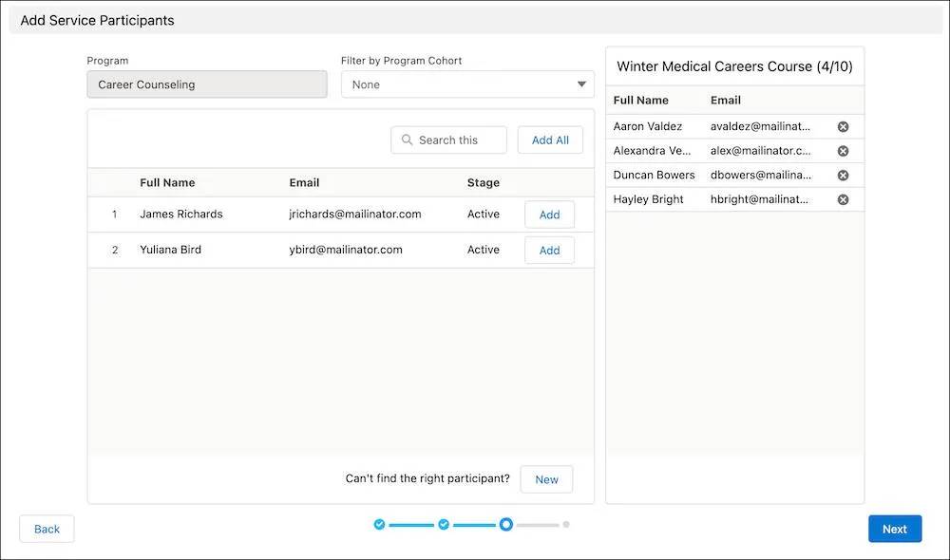Click the cohort dropdown arrow showing None

click(581, 84)
